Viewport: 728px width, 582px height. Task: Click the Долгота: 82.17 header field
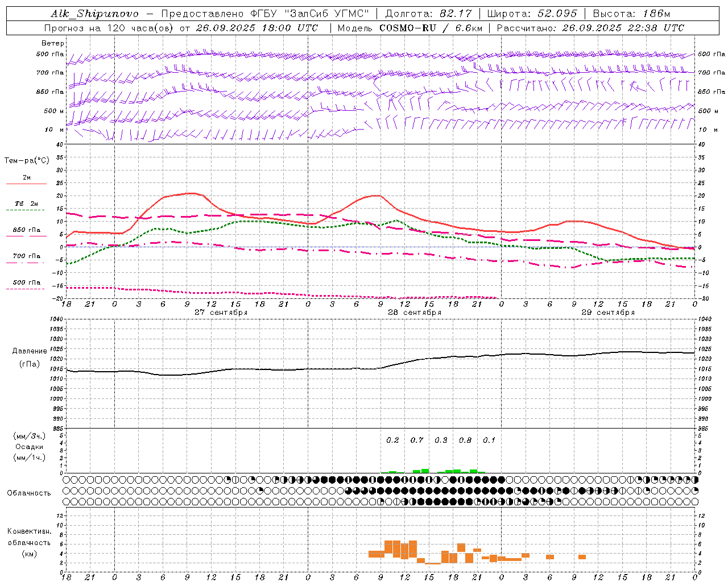tap(428, 14)
